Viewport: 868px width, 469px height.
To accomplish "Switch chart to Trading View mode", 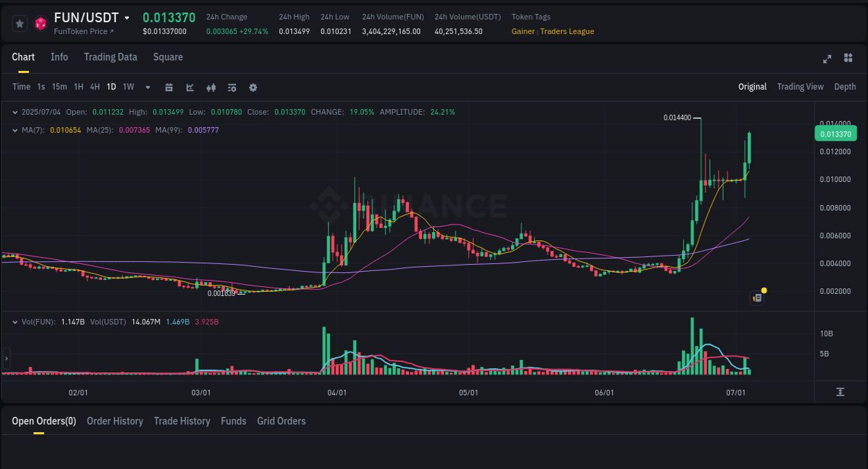I will (800, 87).
